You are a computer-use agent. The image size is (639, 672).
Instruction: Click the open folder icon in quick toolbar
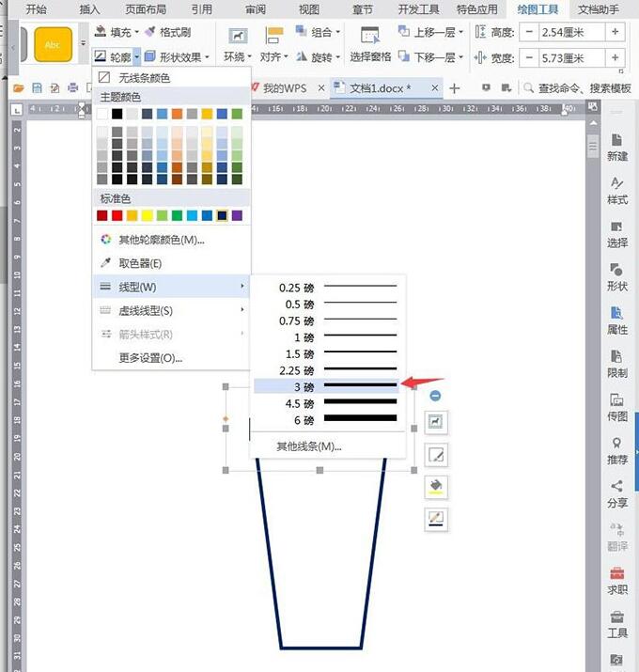click(18, 88)
